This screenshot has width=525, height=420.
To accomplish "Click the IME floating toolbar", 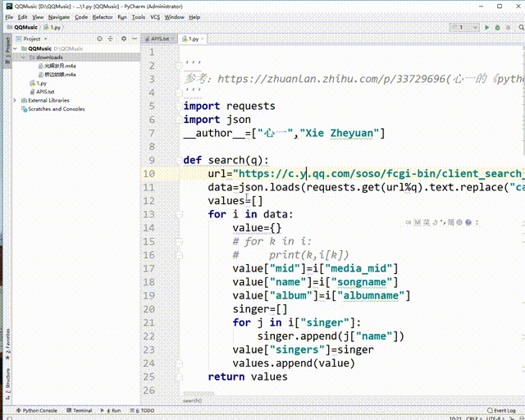I will (441, 222).
